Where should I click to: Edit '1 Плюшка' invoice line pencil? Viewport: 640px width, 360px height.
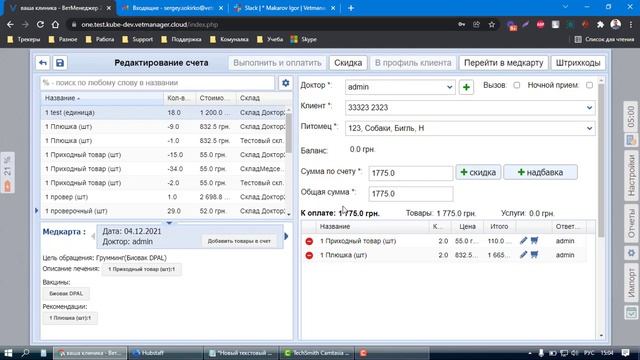[523, 255]
